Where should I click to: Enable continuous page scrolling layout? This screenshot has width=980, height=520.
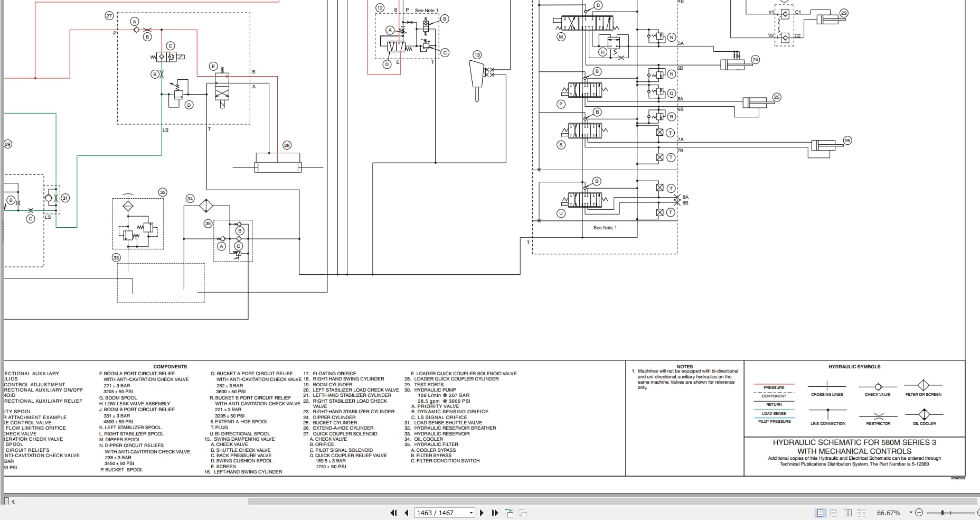click(834, 513)
